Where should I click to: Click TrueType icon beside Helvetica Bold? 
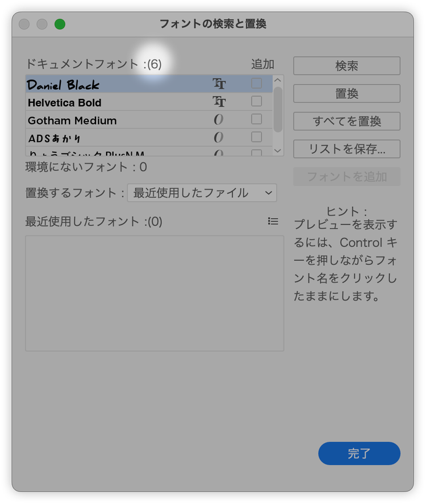point(219,102)
